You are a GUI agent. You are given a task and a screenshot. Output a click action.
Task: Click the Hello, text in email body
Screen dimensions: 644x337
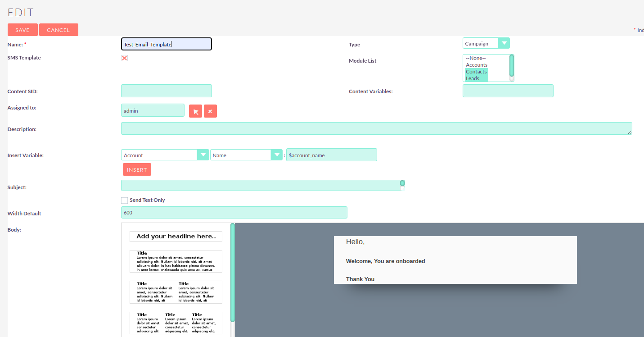355,242
